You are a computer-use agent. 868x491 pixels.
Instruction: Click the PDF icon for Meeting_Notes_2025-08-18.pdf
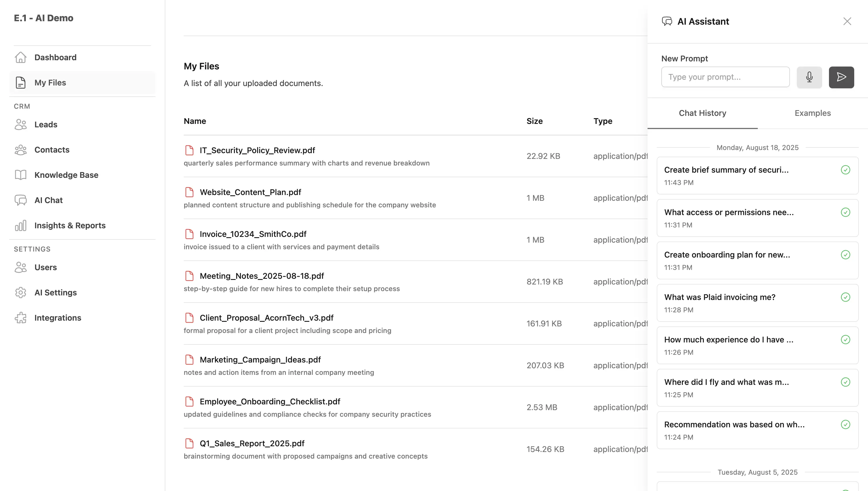(189, 276)
